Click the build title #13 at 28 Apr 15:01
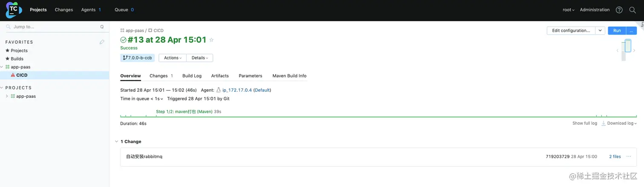The width and height of the screenshot is (644, 187). point(167,40)
